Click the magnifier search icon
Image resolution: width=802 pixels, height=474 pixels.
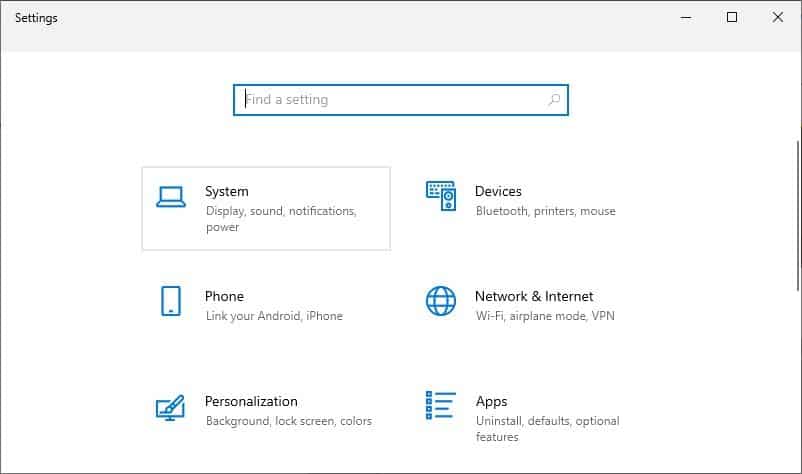coord(554,100)
